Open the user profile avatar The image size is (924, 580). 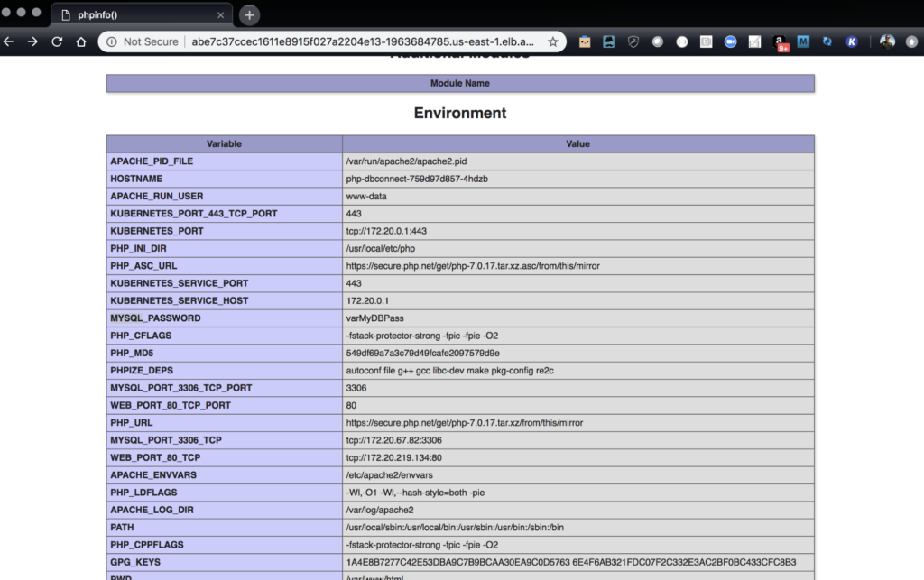coord(887,41)
